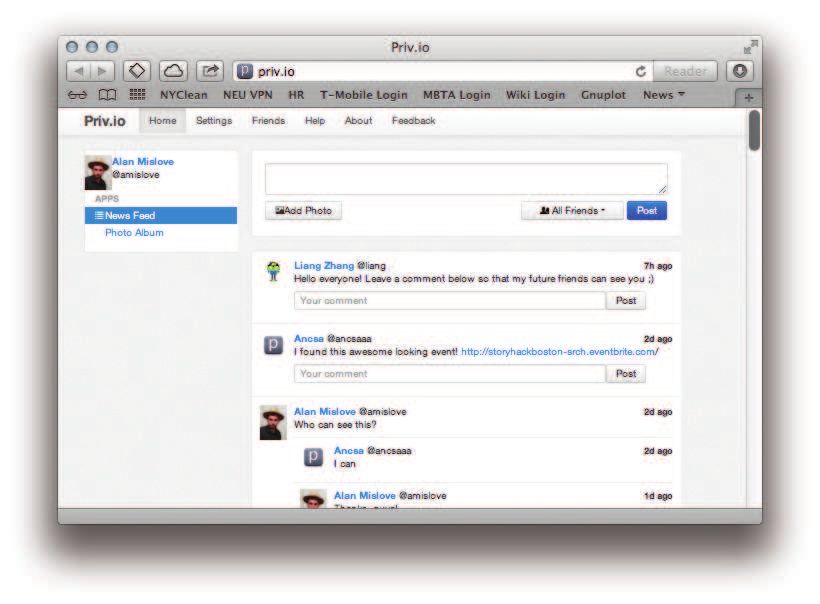Image resolution: width=820 pixels, height=604 pixels.
Task: Open the Bookmarks book icon
Action: click(x=106, y=95)
